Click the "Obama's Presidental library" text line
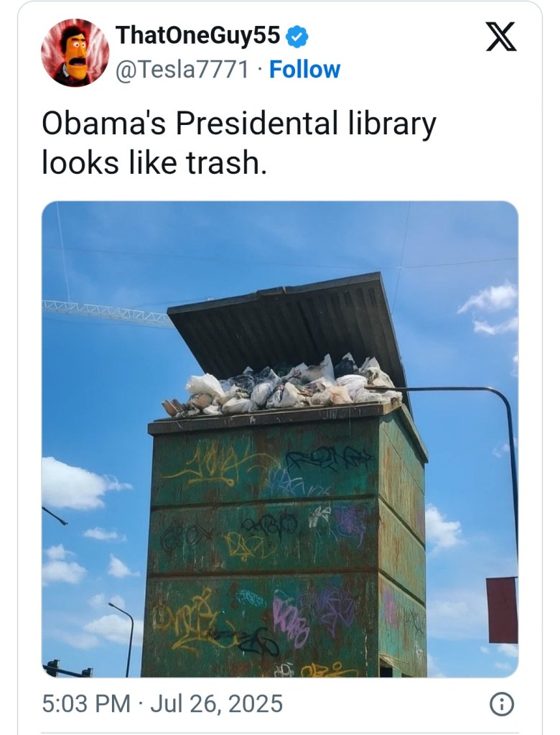Screen dimensions: 560x735 239,124
